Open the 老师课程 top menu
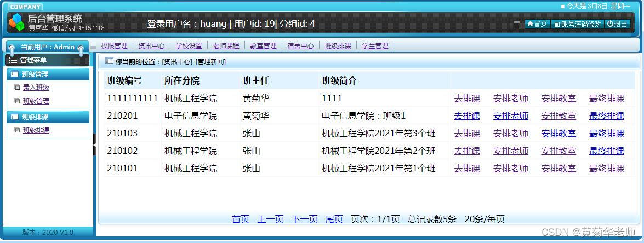This screenshot has height=243, width=644. 226,46
